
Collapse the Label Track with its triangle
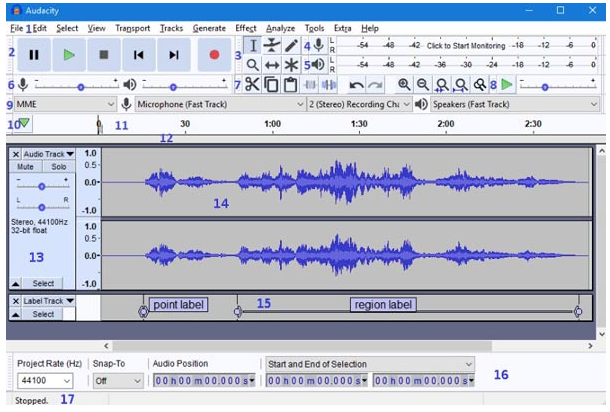pos(16,314)
